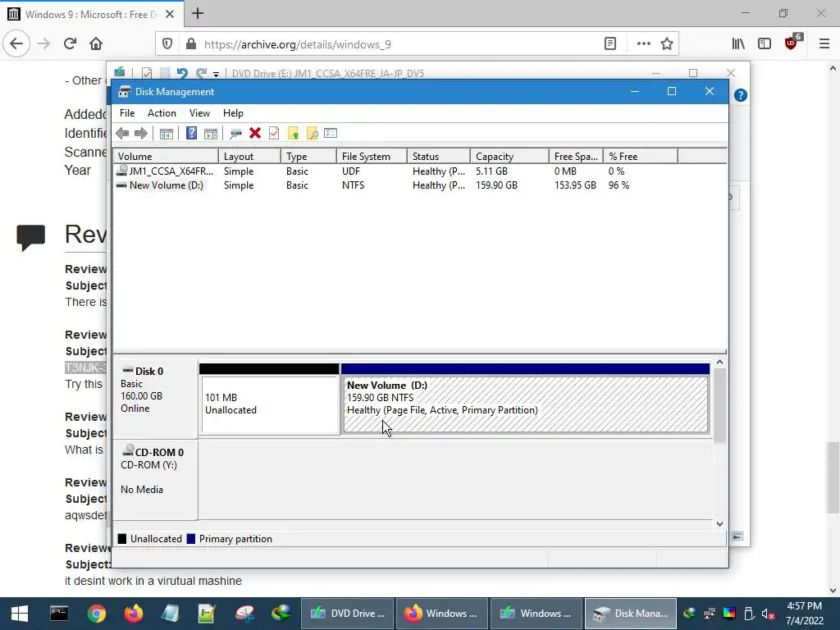Open the Action menu

click(162, 113)
